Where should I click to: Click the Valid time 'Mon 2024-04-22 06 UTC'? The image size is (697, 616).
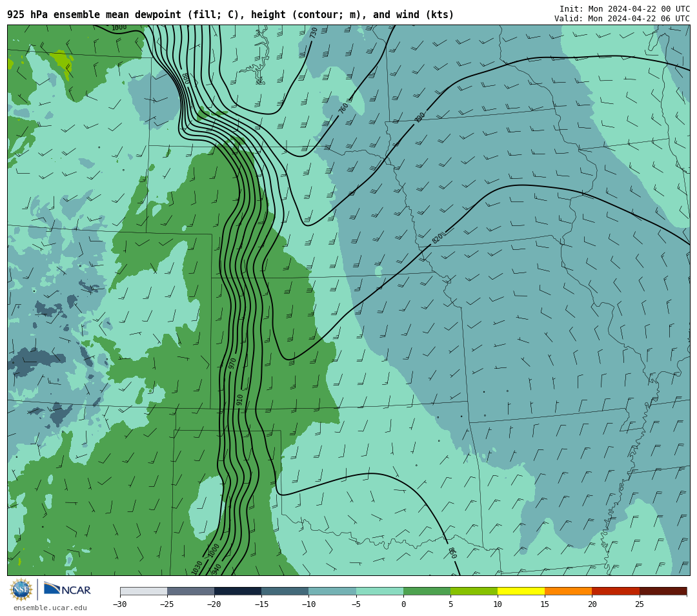(x=639, y=19)
